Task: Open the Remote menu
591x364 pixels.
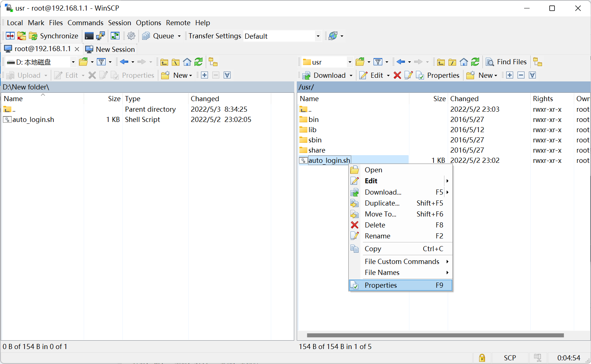Action: 178,23
